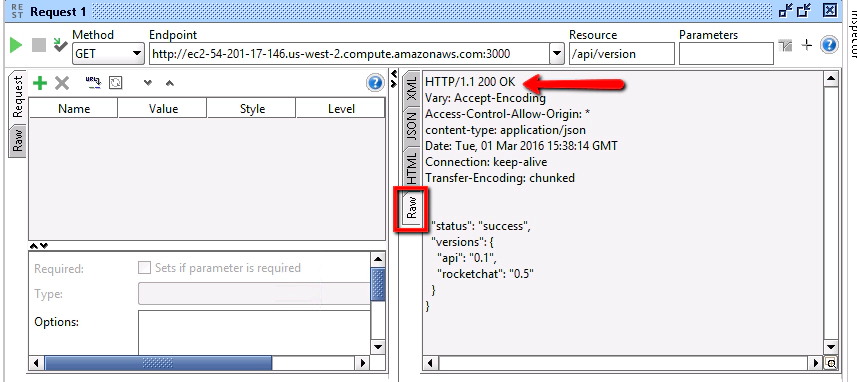Click the Vary: Accept-Encoding header line
This screenshot has height=382, width=857.
[x=485, y=98]
